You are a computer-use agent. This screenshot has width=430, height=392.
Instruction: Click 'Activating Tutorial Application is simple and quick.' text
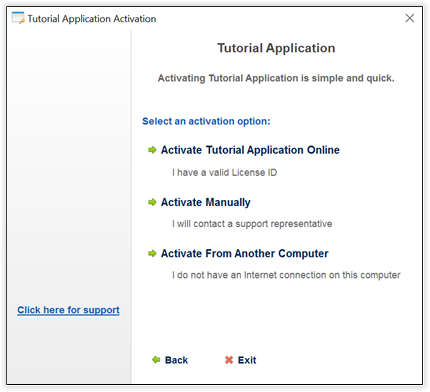[276, 78]
